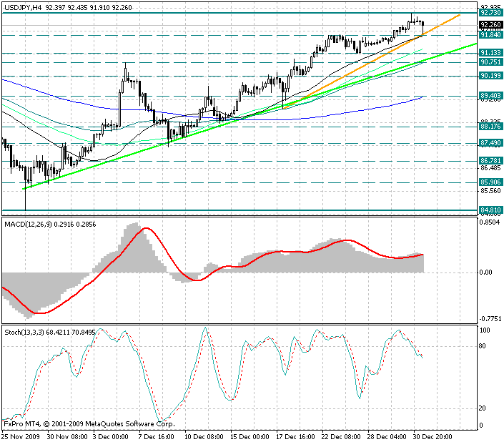
Task: Click the 86.485 price scale value
Action: point(490,168)
